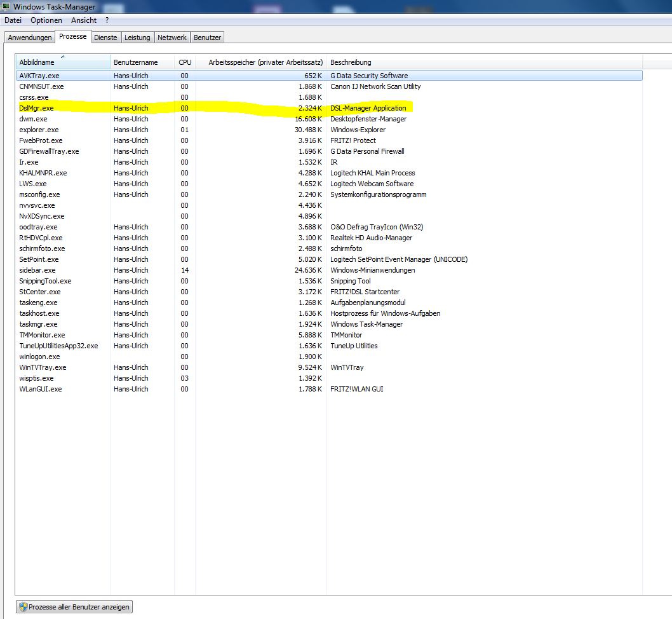Screen dimensions: 672x619
Task: Open the Optionen menu
Action: click(x=46, y=20)
